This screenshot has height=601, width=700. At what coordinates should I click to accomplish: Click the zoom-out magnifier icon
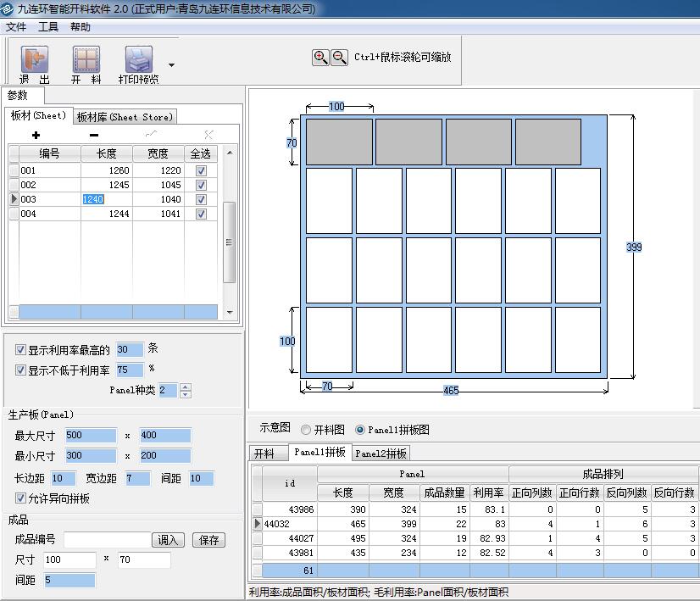[339, 57]
